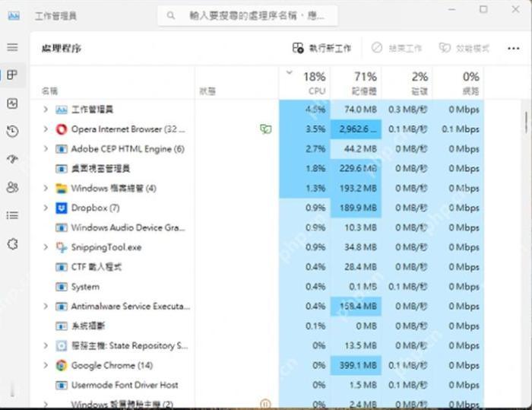
Task: Expand the Windows file explorer (4) group
Action: [46, 188]
